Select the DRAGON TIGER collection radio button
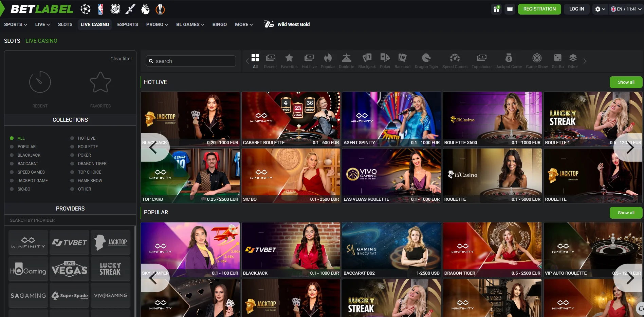Screen dimensions: 644x317 pos(72,164)
